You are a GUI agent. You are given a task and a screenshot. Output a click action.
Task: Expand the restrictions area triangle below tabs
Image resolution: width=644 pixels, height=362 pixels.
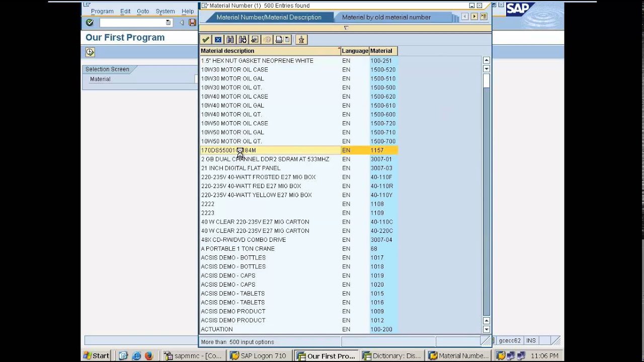pos(346,28)
